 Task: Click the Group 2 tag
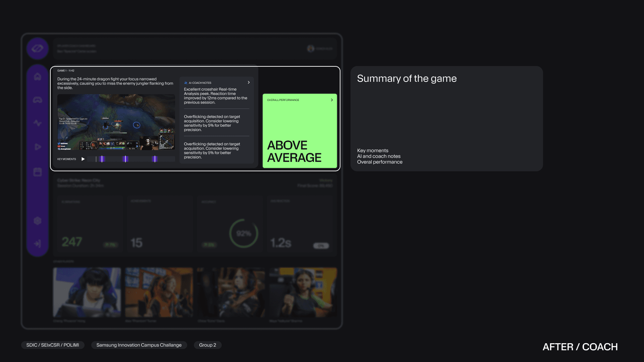[207, 345]
